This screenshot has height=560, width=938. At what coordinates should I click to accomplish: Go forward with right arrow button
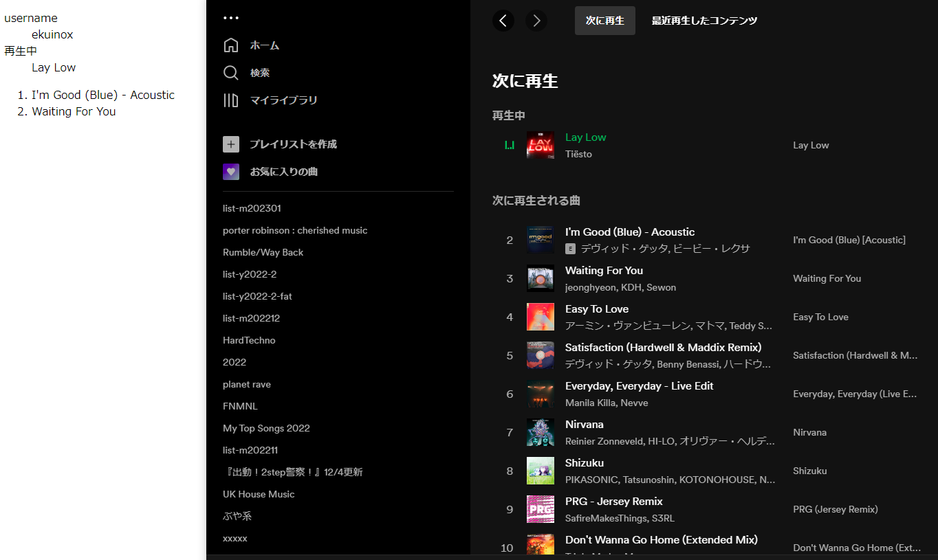[536, 21]
